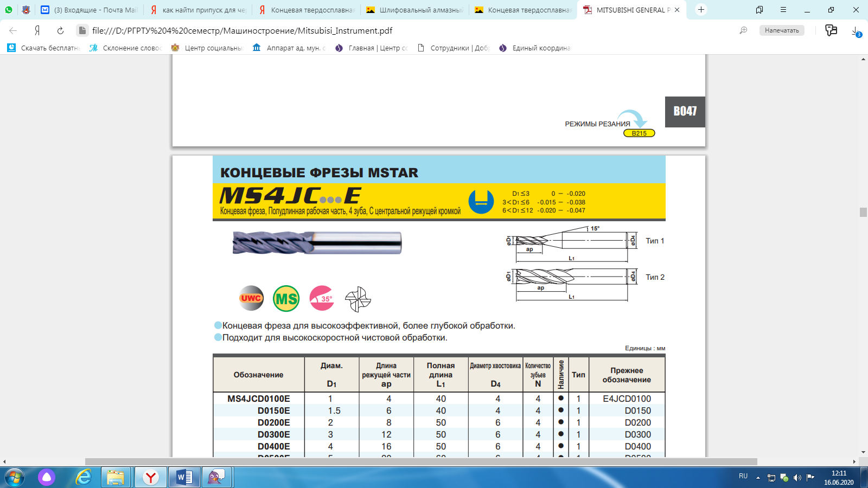
Task: Click the MS4JCD0100E table row name
Action: tap(259, 399)
